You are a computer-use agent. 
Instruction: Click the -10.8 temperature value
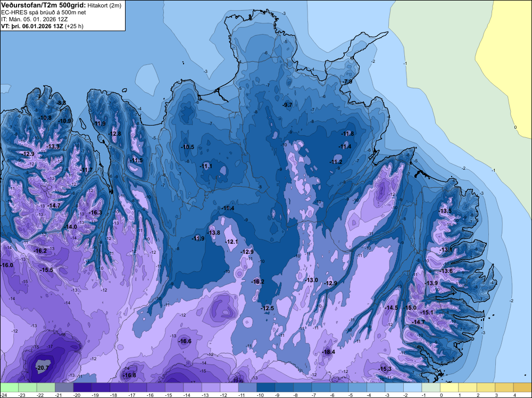pos(45,118)
